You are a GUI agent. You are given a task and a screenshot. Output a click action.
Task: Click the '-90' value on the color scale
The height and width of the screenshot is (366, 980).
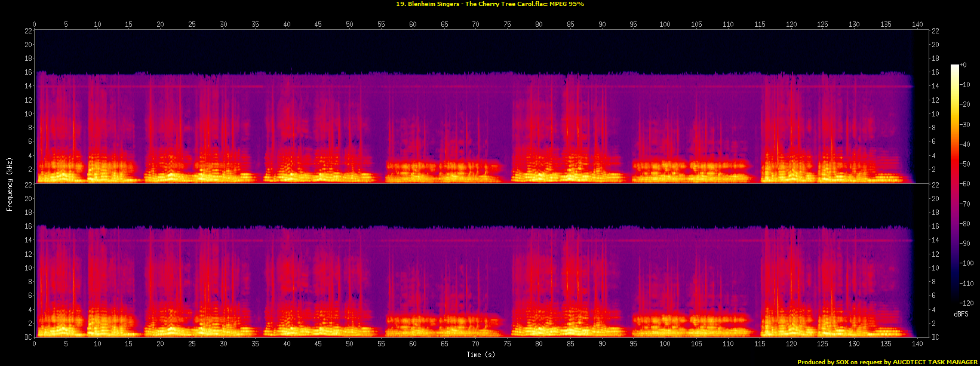965,244
